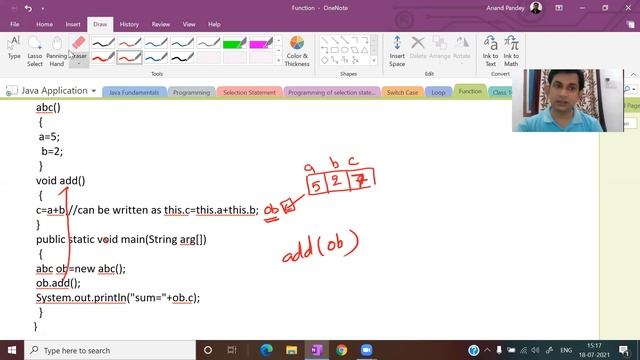Open the Java Fundamentals section tab
This screenshot has width=640, height=360.
134,92
